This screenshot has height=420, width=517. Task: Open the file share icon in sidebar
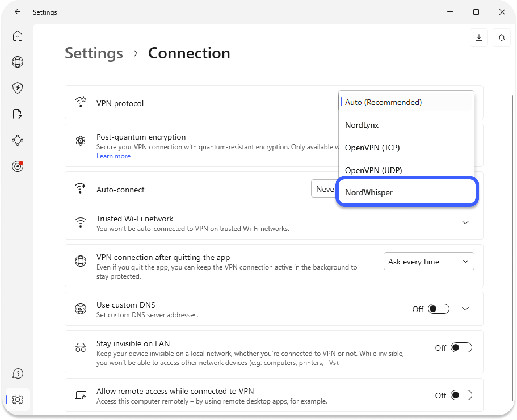pyautogui.click(x=18, y=114)
